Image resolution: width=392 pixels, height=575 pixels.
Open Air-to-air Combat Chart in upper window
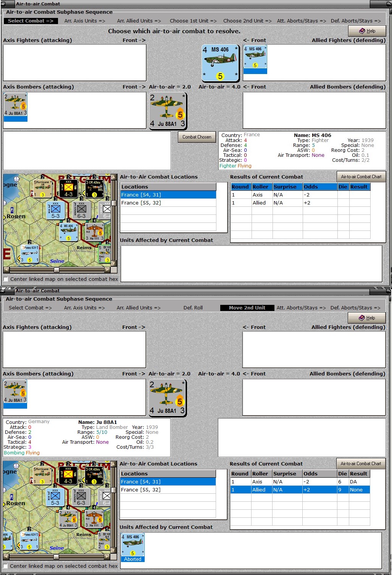click(x=361, y=177)
